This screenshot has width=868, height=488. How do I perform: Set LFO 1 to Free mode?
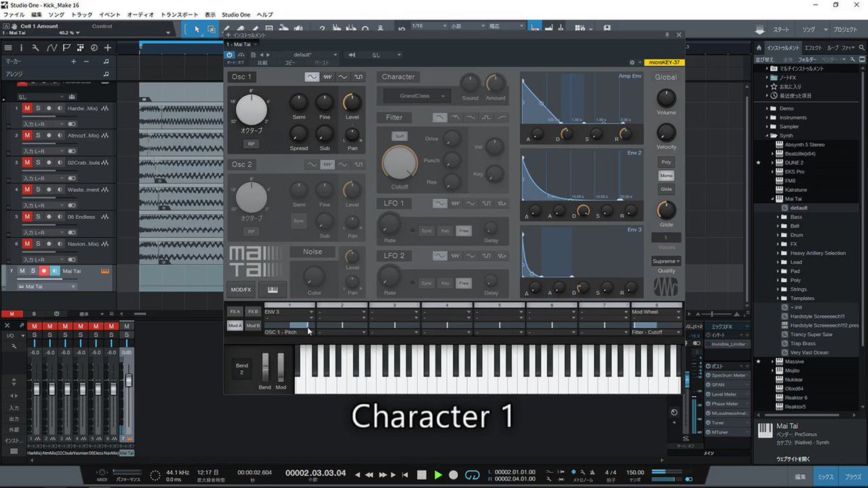464,231
